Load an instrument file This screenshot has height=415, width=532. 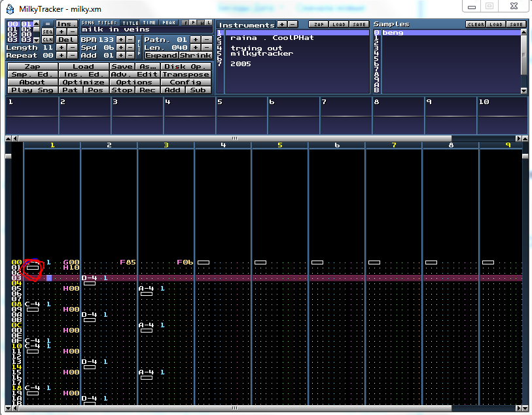(x=338, y=24)
